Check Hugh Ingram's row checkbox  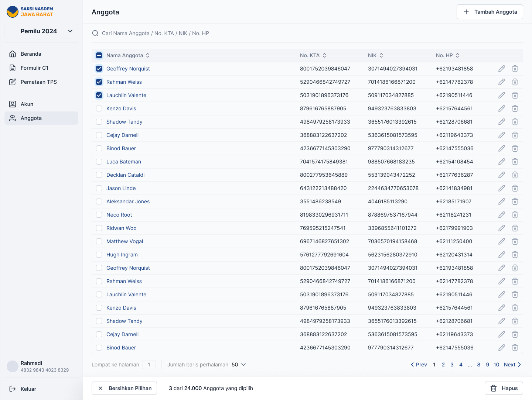(x=99, y=255)
